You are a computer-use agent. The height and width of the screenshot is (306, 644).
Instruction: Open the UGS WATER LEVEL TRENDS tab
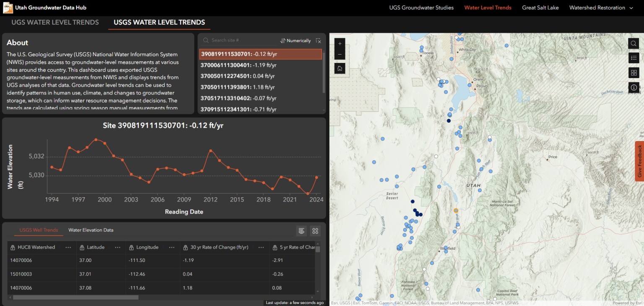55,22
